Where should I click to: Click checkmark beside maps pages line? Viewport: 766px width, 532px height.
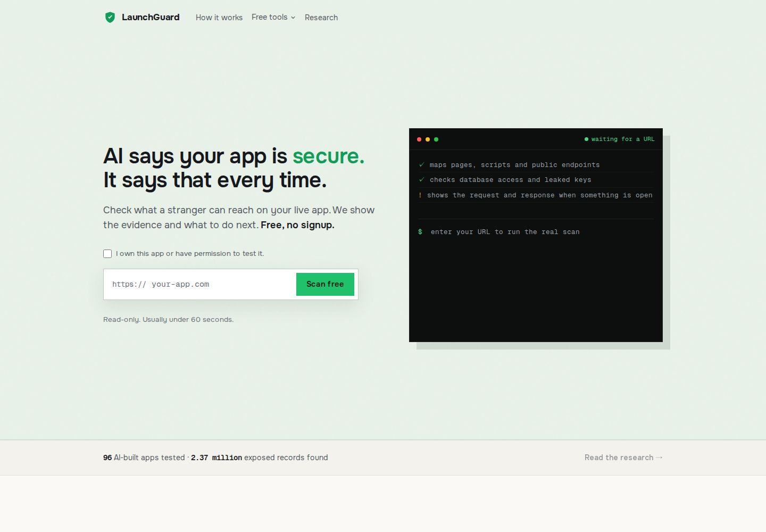422,165
